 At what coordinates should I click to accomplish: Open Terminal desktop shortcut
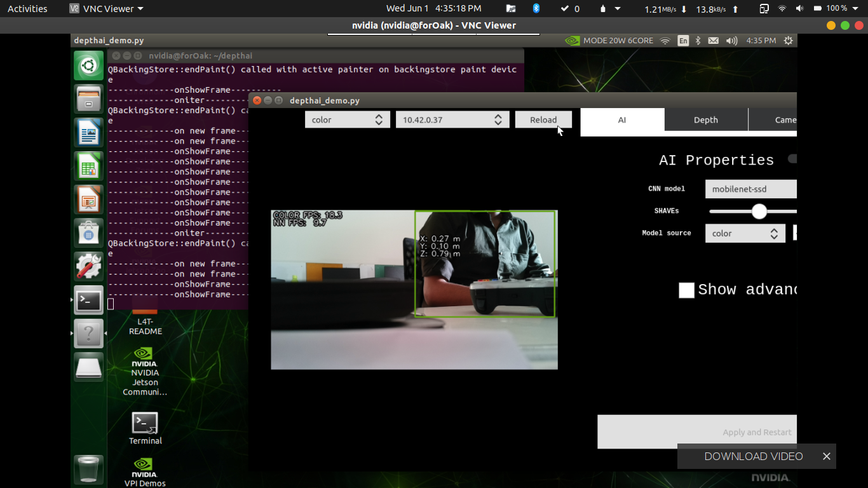146,429
